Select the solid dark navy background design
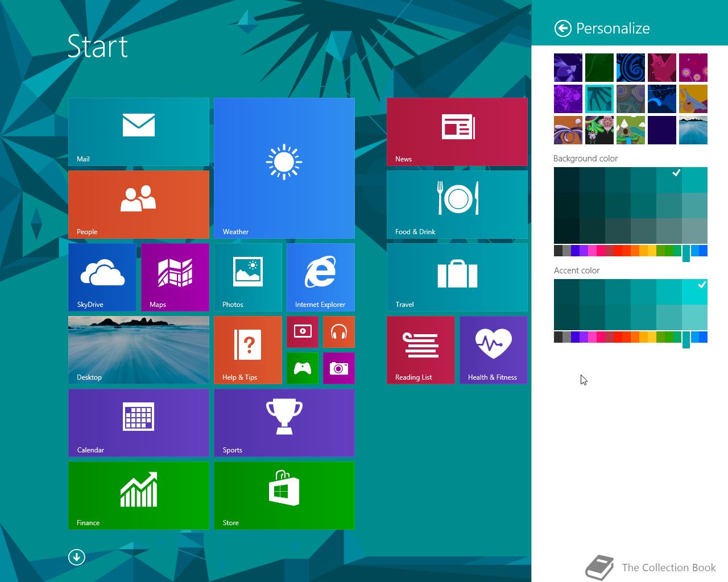 point(662,130)
